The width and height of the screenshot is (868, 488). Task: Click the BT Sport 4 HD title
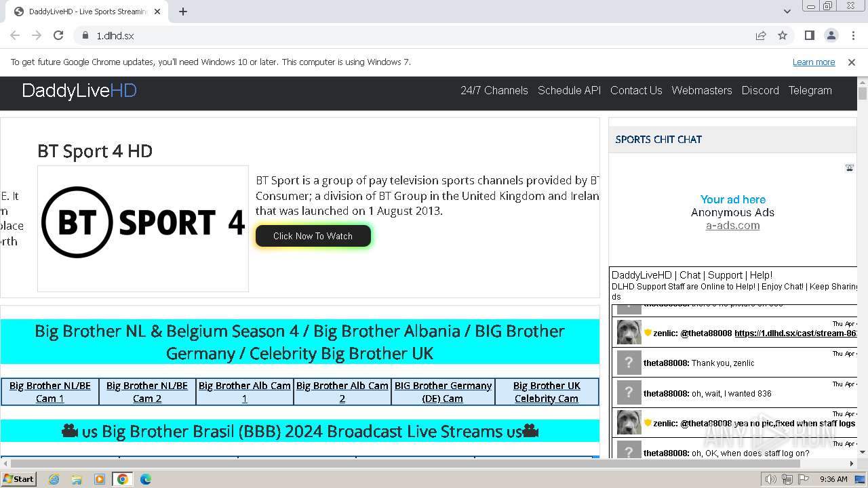click(95, 151)
